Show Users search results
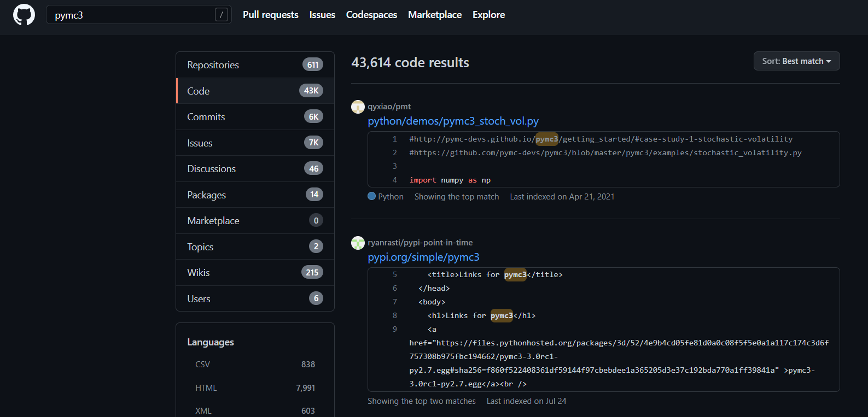This screenshot has height=417, width=868. [x=255, y=298]
